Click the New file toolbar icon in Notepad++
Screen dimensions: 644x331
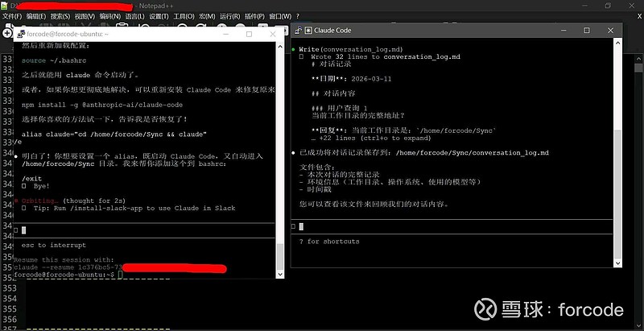pos(7,32)
